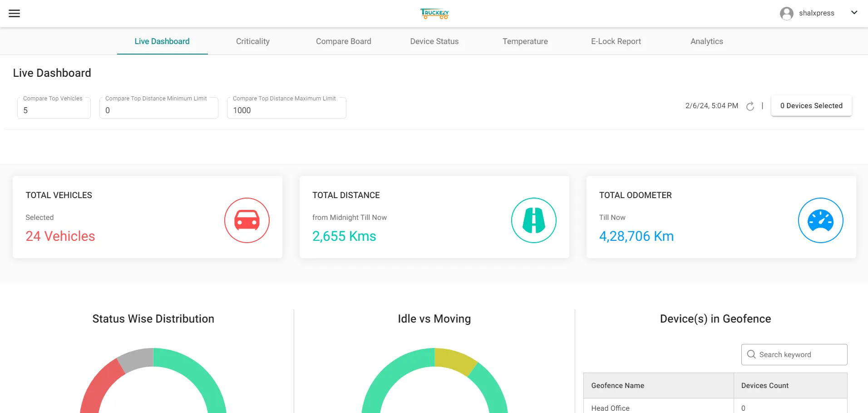Open the E-Lock Report tab

coord(616,41)
